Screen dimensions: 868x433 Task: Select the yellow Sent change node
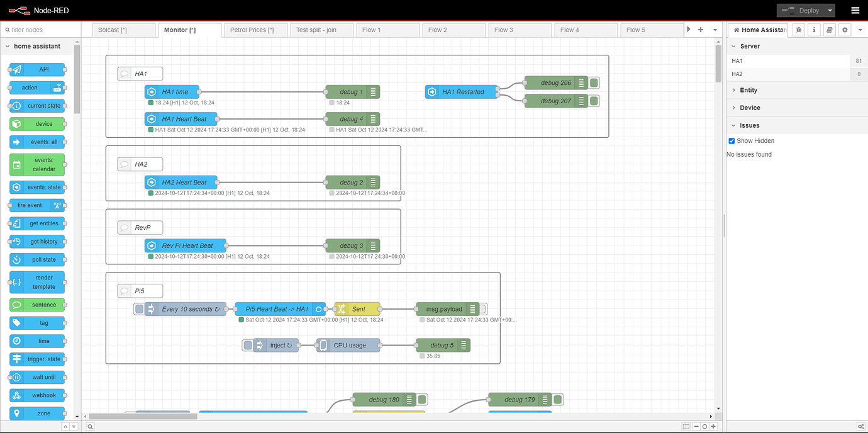click(357, 309)
